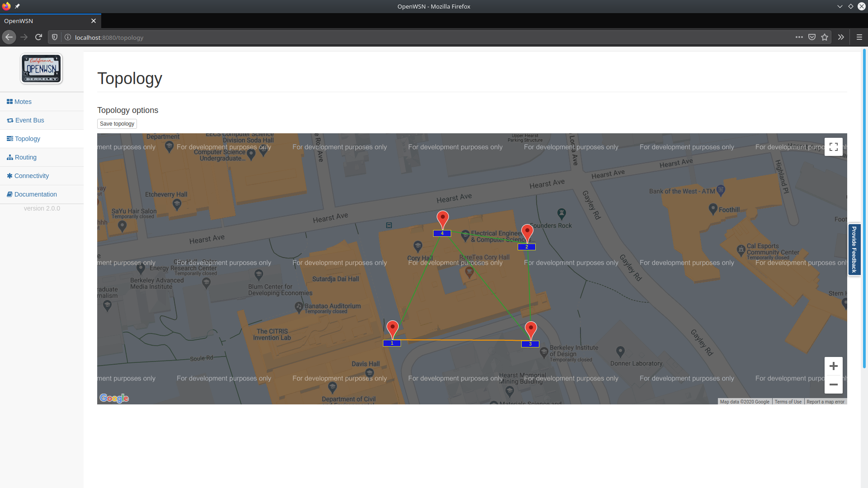This screenshot has height=488, width=868.
Task: Close the OpenWSN tab
Action: [94, 21]
